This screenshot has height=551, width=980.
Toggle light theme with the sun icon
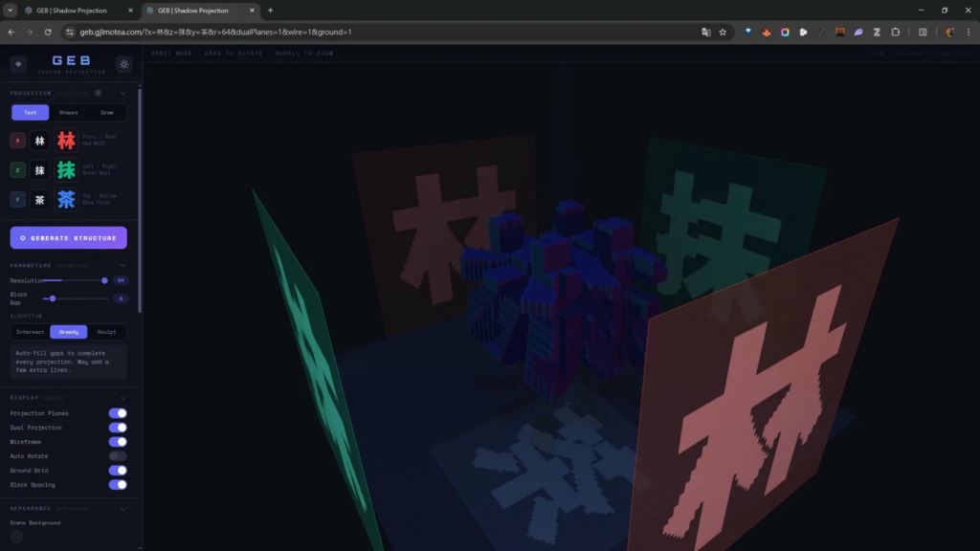(x=123, y=64)
